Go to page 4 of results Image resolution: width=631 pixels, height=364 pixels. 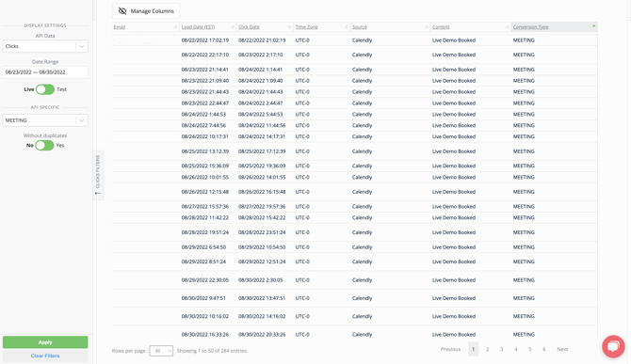tap(515, 349)
